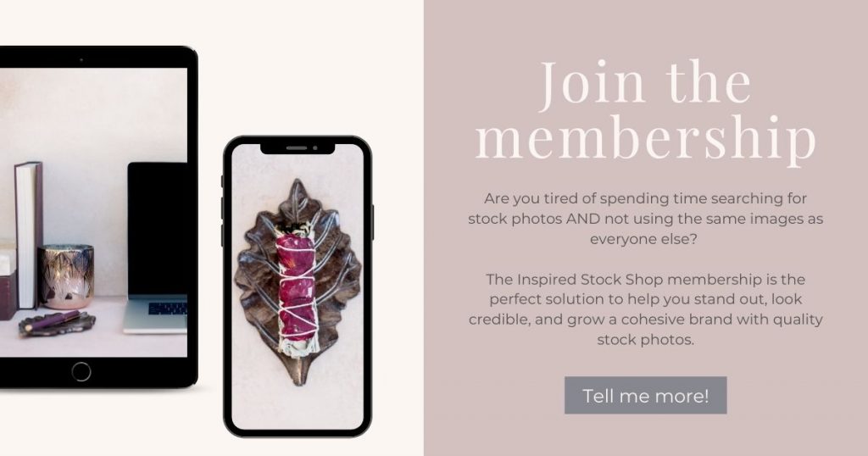
Task: Click the red smudge stick on the phone screen
Action: (x=298, y=289)
